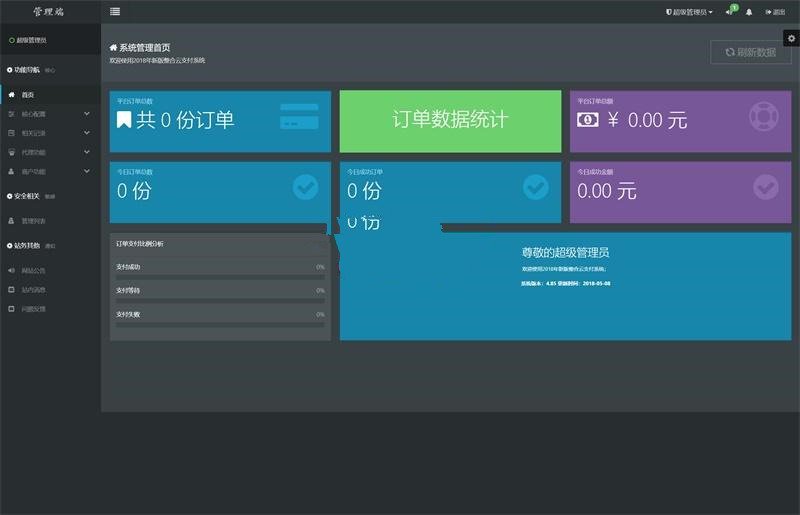Click the home icon beside 系统管理首页
Screen dimensions: 800x515
(113, 47)
